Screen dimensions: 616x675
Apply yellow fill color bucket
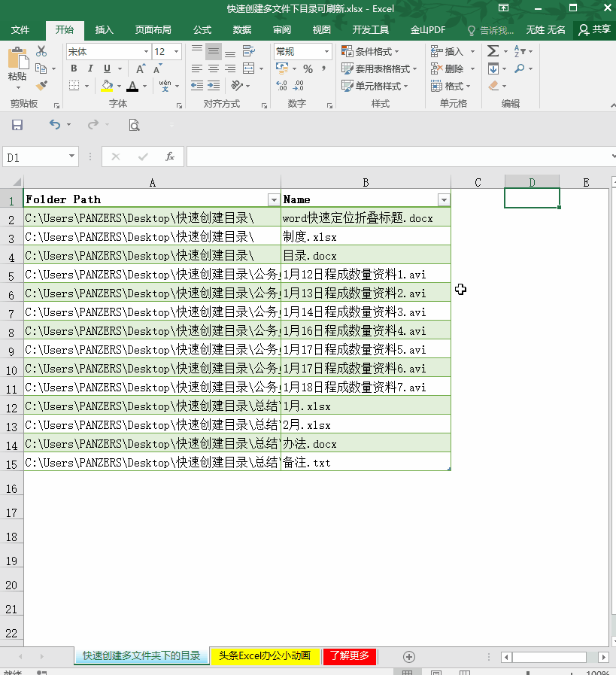(x=107, y=86)
